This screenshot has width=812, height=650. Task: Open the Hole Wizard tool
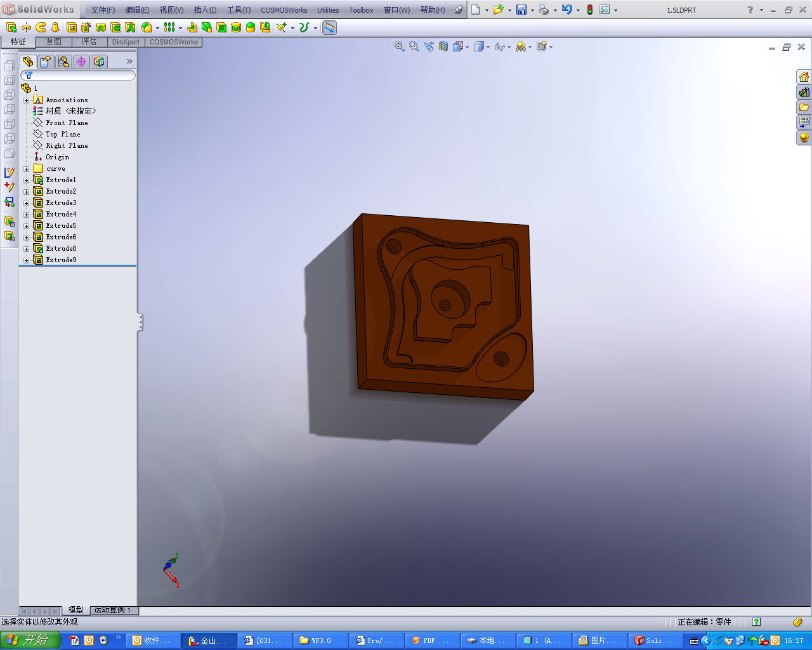[x=86, y=27]
